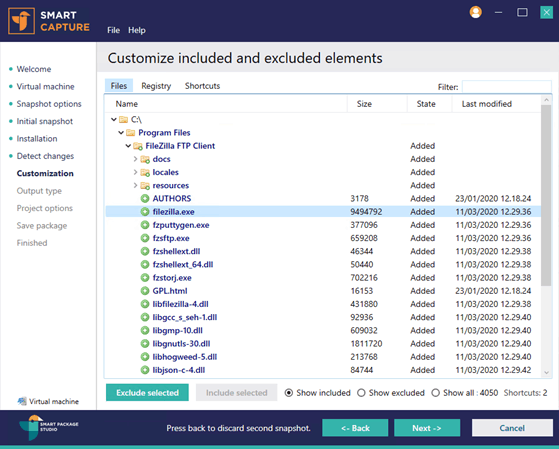Go to the Detect changes step in the sidebar
The height and width of the screenshot is (449, 559).
(x=45, y=156)
